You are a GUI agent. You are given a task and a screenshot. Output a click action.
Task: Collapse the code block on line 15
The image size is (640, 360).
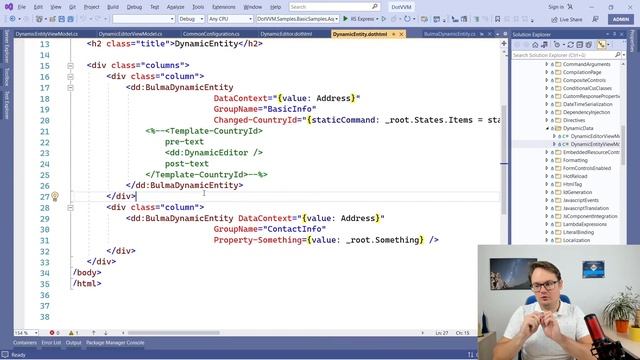(70, 66)
